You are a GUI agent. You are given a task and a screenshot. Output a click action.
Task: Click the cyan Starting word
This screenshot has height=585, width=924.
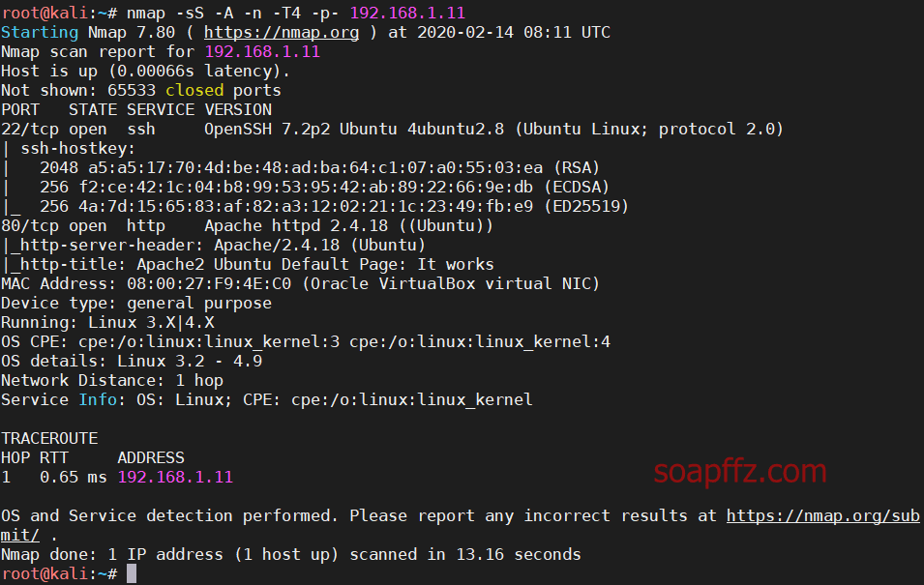[x=40, y=33]
